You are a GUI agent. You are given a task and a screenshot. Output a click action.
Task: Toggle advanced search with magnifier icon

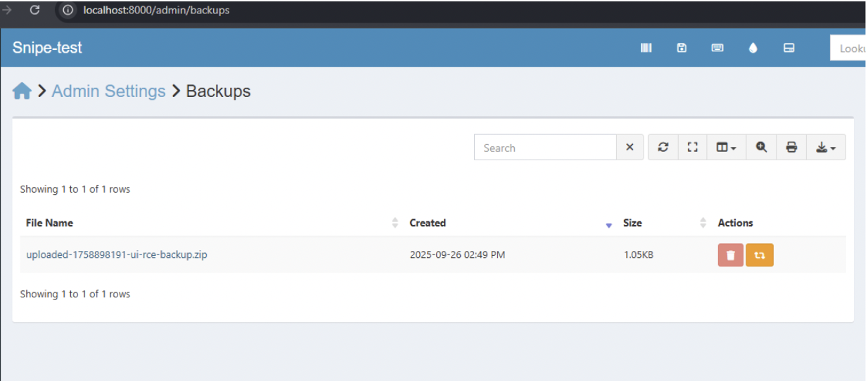pyautogui.click(x=761, y=148)
